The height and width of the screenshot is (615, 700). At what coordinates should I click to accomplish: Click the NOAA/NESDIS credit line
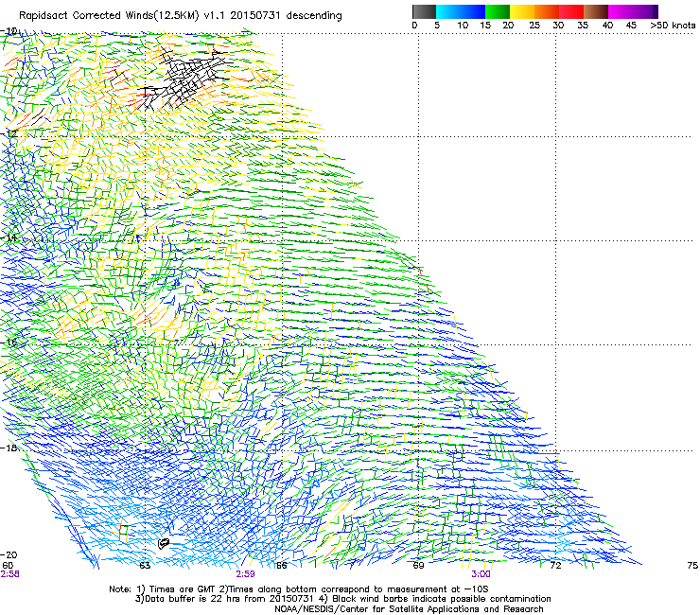409,609
